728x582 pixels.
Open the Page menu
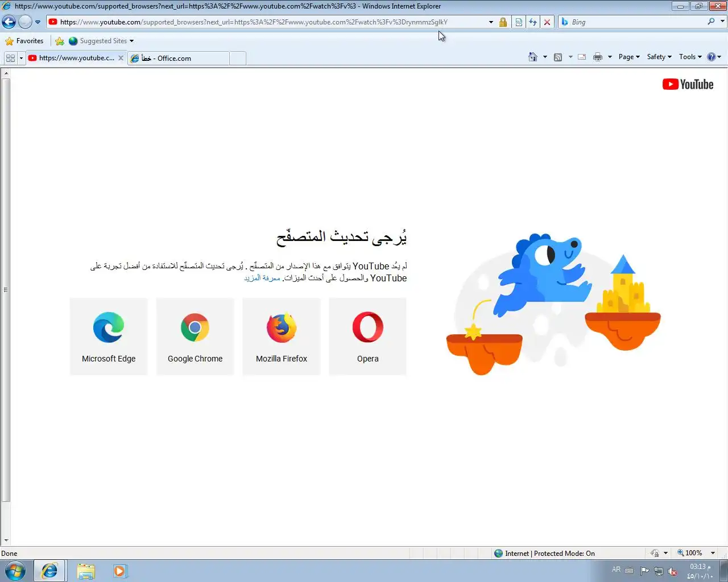[629, 57]
